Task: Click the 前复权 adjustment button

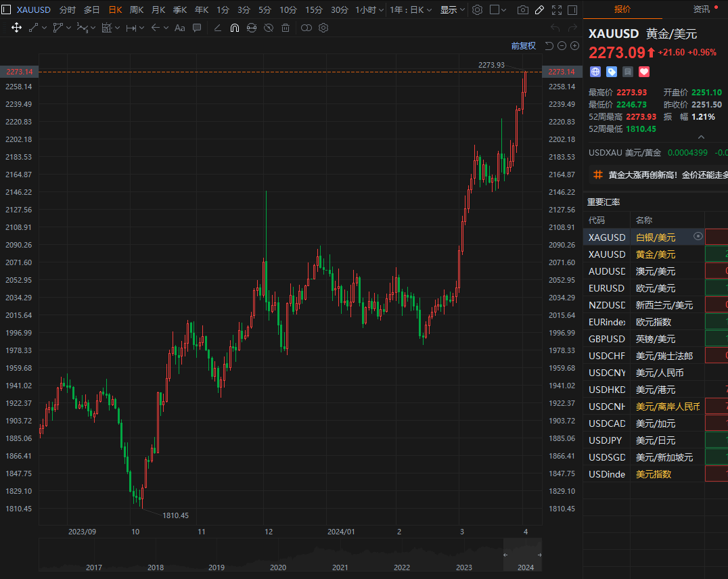Action: 523,46
